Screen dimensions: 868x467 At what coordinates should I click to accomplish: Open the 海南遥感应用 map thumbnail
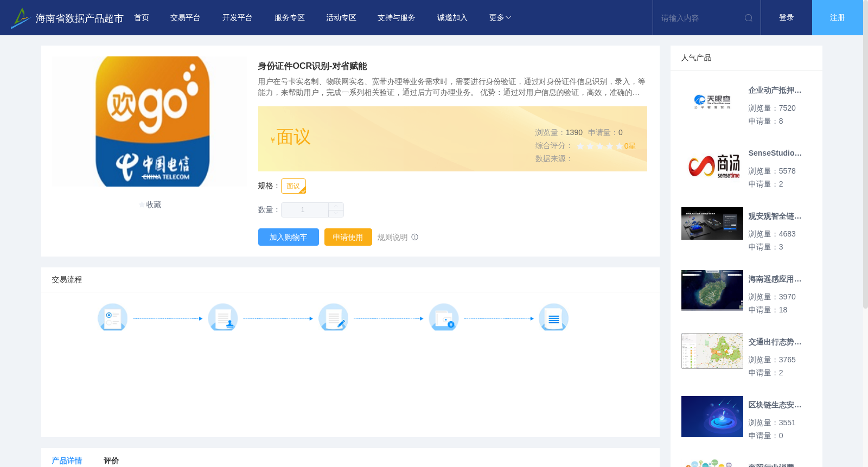pyautogui.click(x=712, y=290)
